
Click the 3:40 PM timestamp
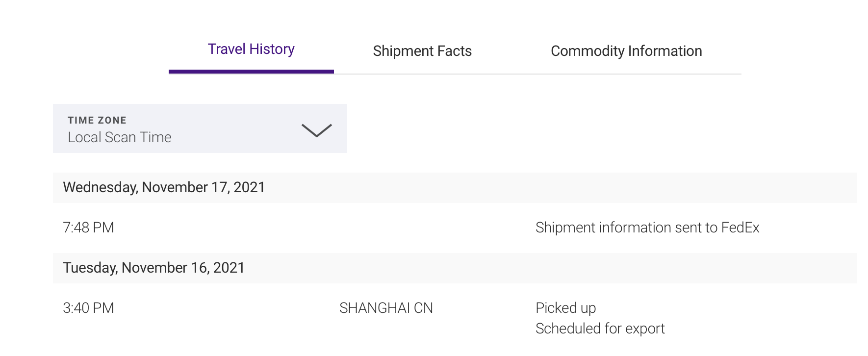[x=88, y=308]
